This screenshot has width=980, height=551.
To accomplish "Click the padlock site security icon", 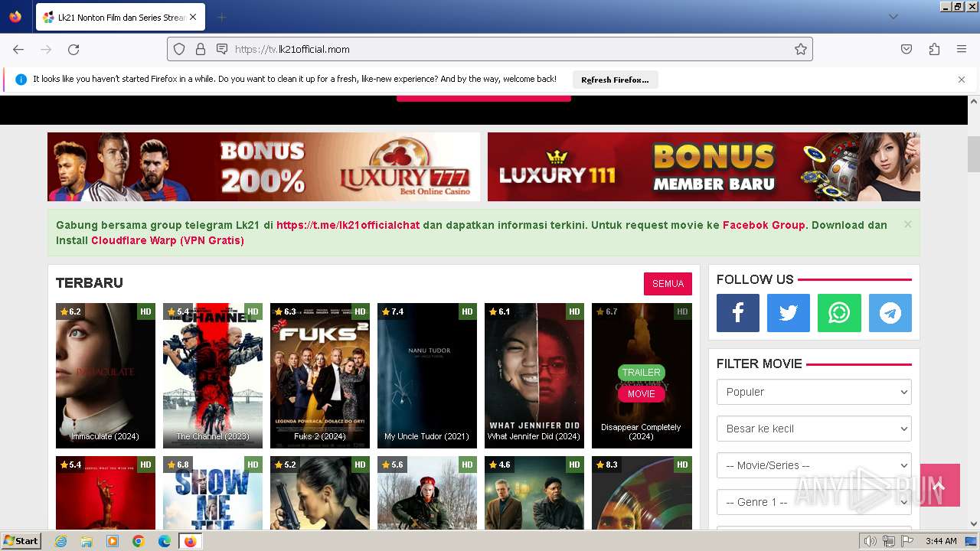I will click(201, 49).
